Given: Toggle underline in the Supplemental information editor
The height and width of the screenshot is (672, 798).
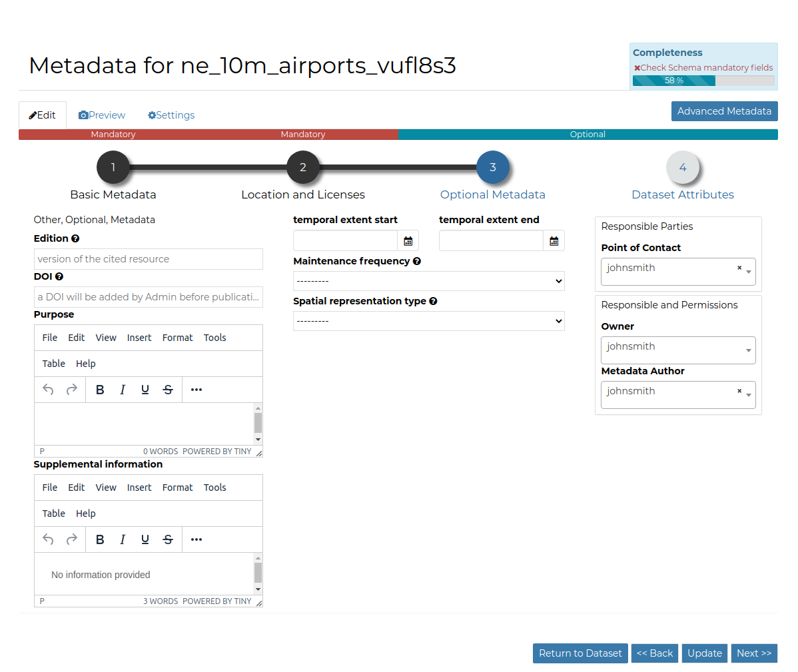Looking at the screenshot, I should pyautogui.click(x=145, y=539).
